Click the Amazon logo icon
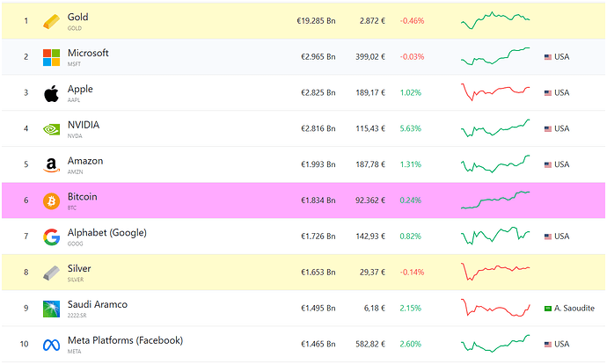This screenshot has width=607, height=364. point(51,165)
